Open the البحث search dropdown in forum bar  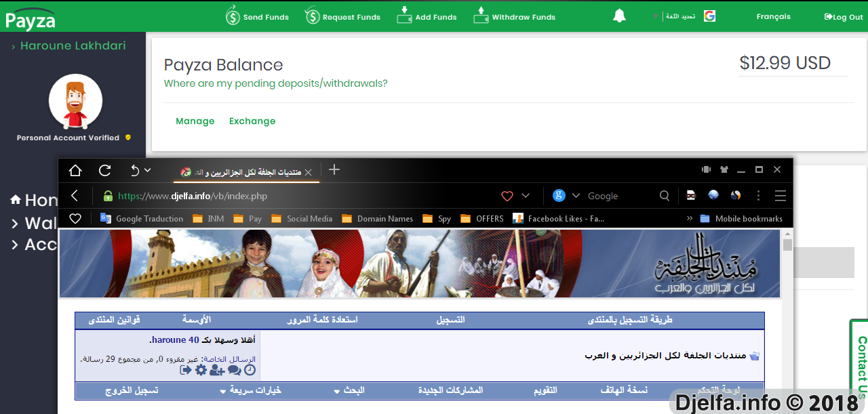[x=350, y=390]
